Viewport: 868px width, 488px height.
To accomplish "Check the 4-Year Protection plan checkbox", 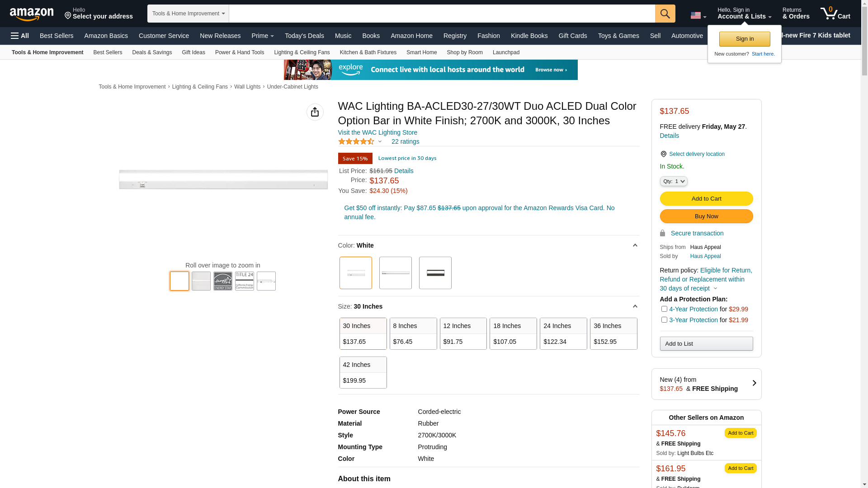I will pyautogui.click(x=664, y=309).
